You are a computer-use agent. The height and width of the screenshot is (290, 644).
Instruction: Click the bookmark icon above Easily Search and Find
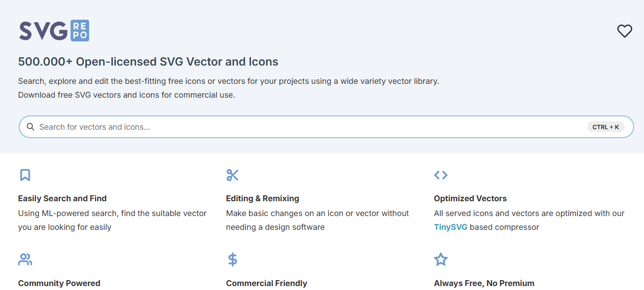coord(25,175)
